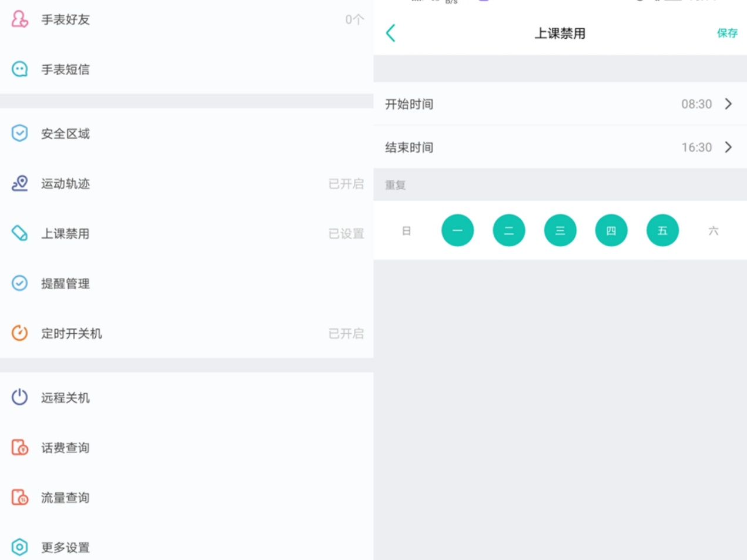The width and height of the screenshot is (747, 560).
Task: Select the 运动轨迹 location tracking icon
Action: 19,183
